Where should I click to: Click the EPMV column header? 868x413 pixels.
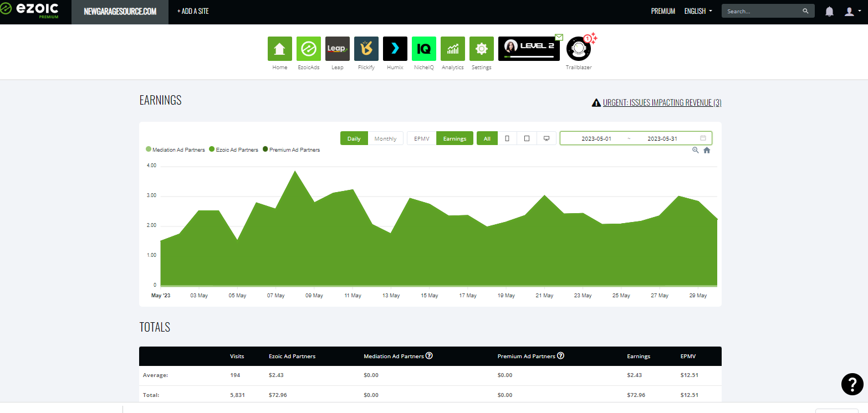(x=688, y=357)
